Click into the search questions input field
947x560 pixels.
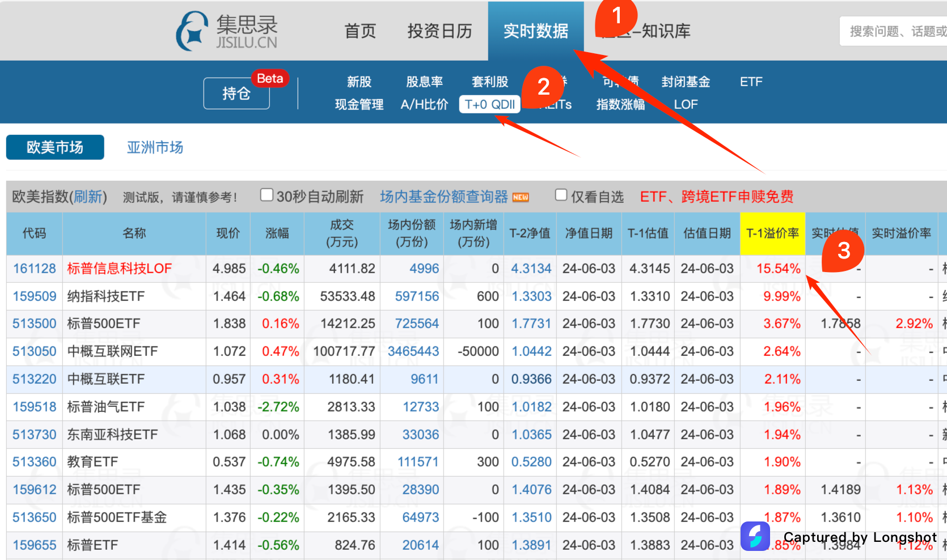(x=896, y=32)
